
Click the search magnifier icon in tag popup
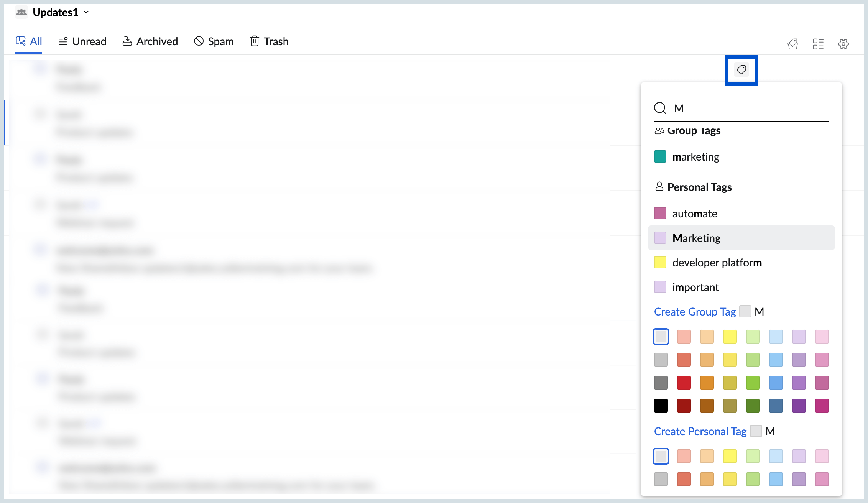point(660,108)
